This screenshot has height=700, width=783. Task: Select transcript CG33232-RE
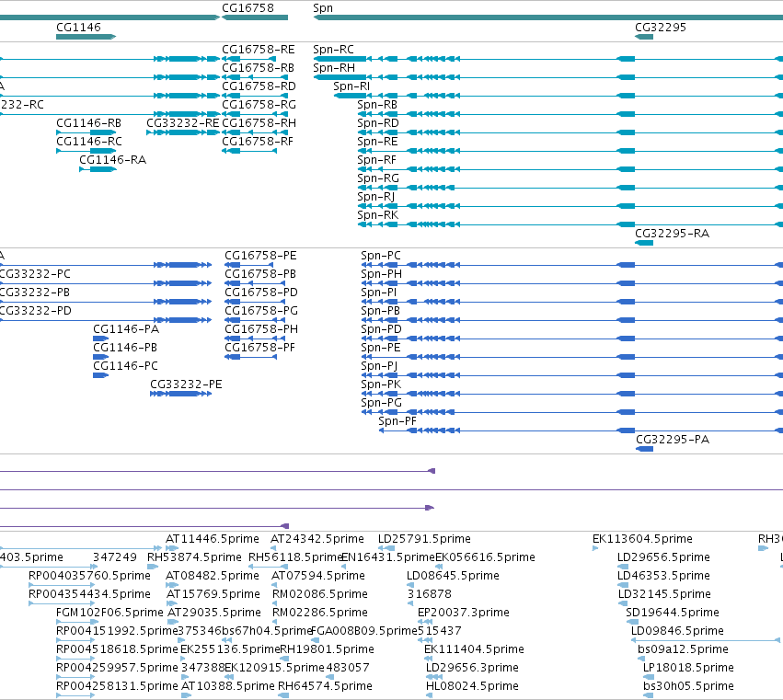click(x=183, y=123)
